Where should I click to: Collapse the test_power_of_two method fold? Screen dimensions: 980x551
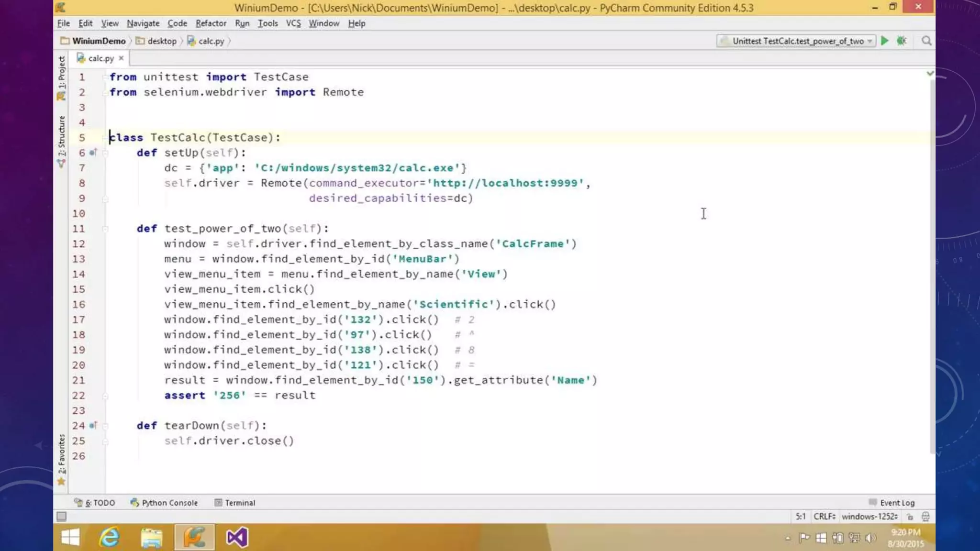click(x=105, y=229)
